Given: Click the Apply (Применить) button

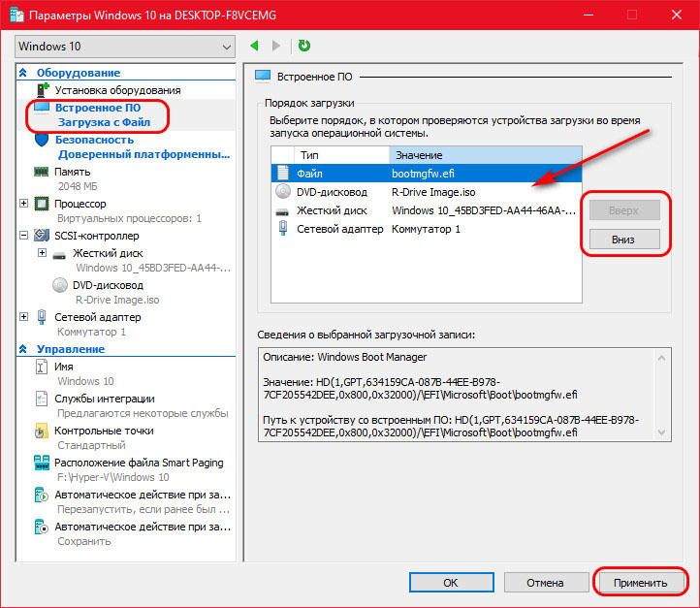Looking at the screenshot, I should pyautogui.click(x=640, y=583).
